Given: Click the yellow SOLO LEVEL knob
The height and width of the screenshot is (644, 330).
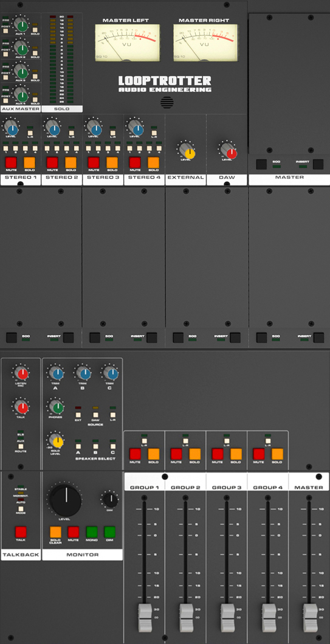Looking at the screenshot, I should click(57, 440).
